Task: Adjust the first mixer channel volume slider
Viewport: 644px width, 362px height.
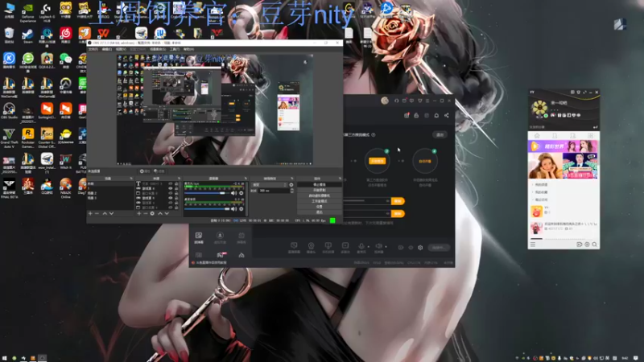Action: 207,193
